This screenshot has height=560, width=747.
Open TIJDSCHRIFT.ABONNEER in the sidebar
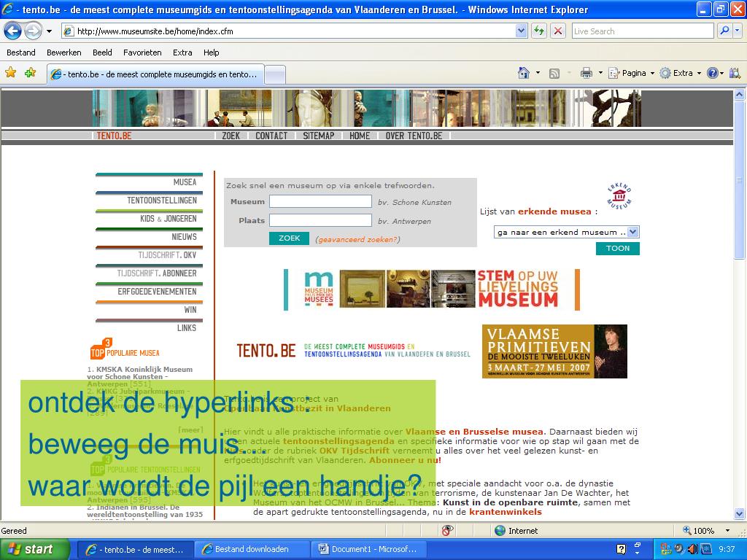(157, 273)
